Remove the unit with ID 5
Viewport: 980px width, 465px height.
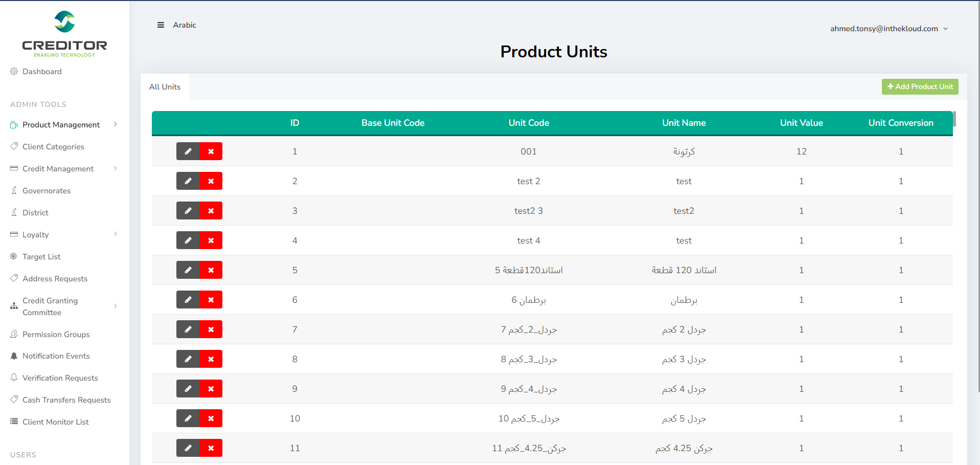coord(211,270)
